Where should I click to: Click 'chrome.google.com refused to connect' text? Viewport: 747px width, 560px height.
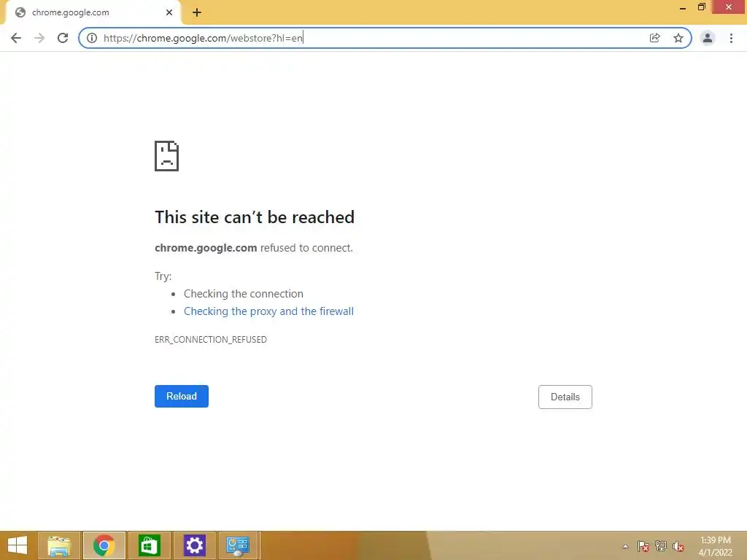pyautogui.click(x=254, y=248)
